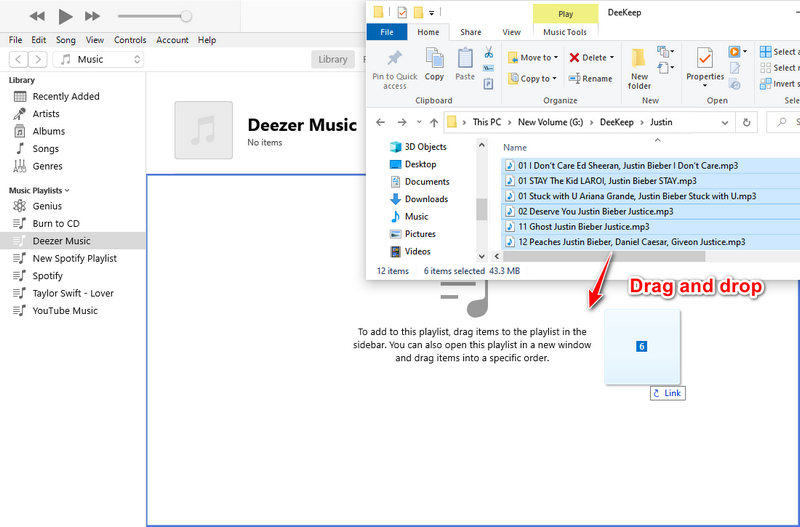Screen dimensions: 800x527
Task: Open Recently Added in iTunes sidebar
Action: pos(66,96)
